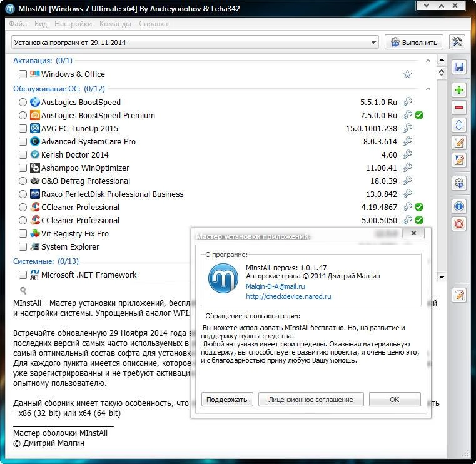Click the key icon for O&O Defrag Professional

pyautogui.click(x=407, y=181)
